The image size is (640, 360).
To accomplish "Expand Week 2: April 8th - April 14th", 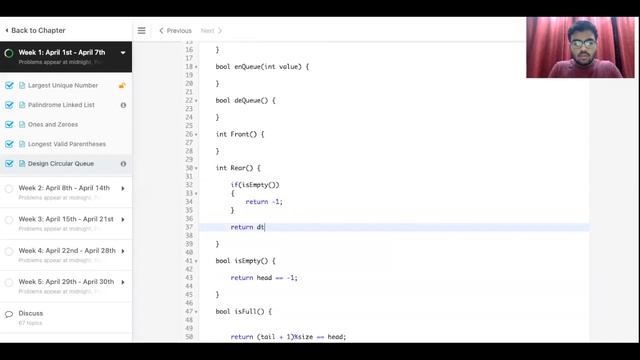I will point(123,189).
